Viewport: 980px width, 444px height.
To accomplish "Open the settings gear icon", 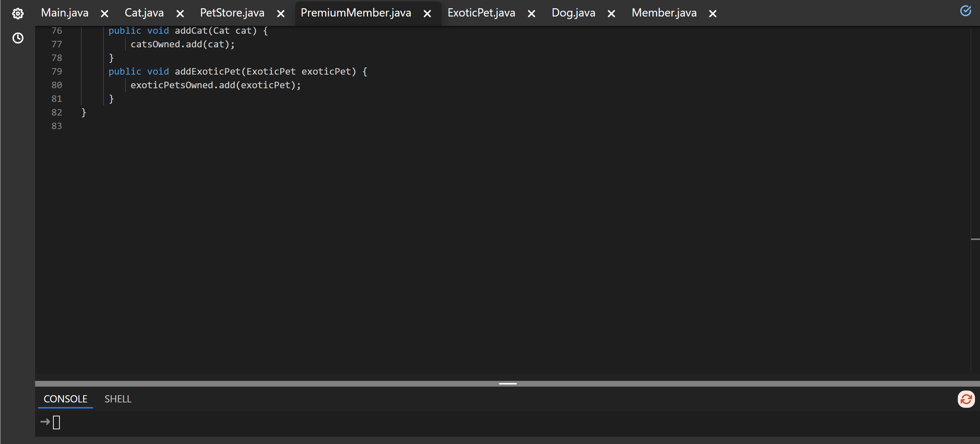I will tap(18, 14).
